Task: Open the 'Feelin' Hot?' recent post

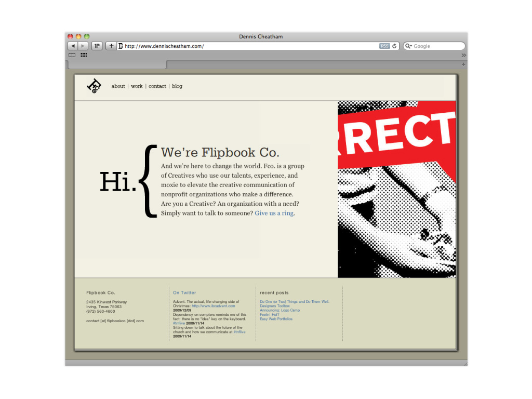Action: pyautogui.click(x=270, y=314)
